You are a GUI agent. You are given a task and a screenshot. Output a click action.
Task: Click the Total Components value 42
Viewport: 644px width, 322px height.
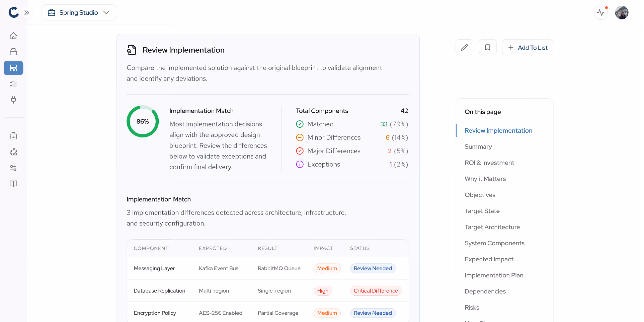(404, 111)
